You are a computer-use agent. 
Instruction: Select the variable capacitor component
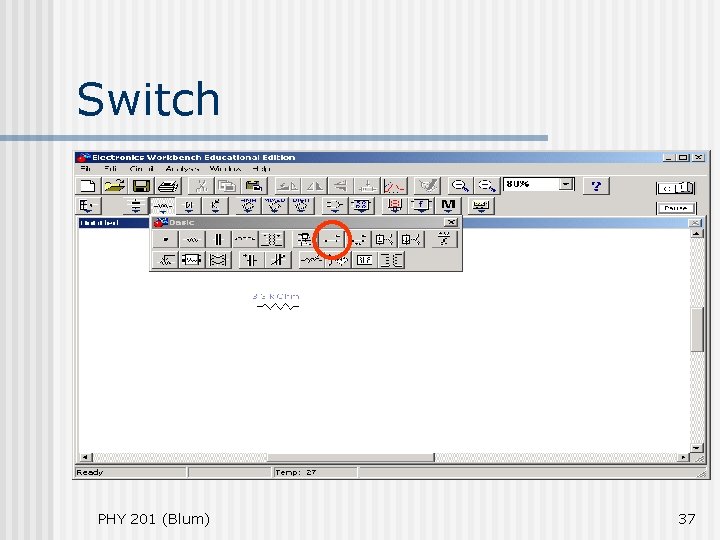(x=278, y=260)
